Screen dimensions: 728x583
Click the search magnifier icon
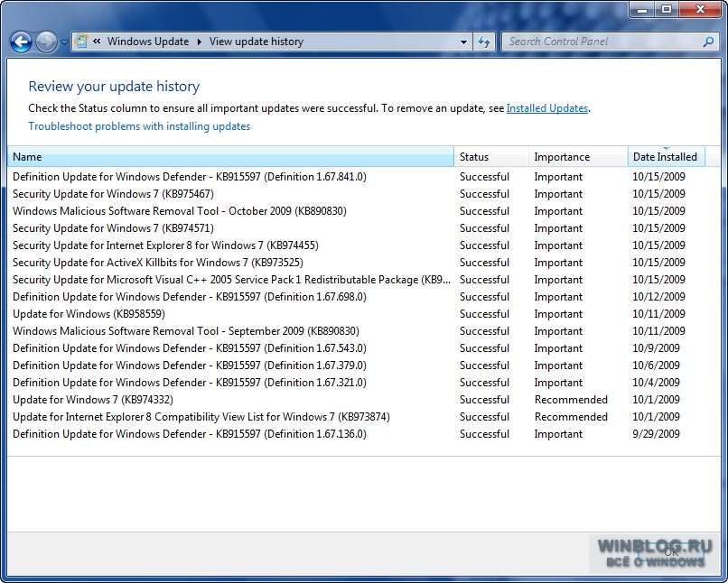click(708, 42)
